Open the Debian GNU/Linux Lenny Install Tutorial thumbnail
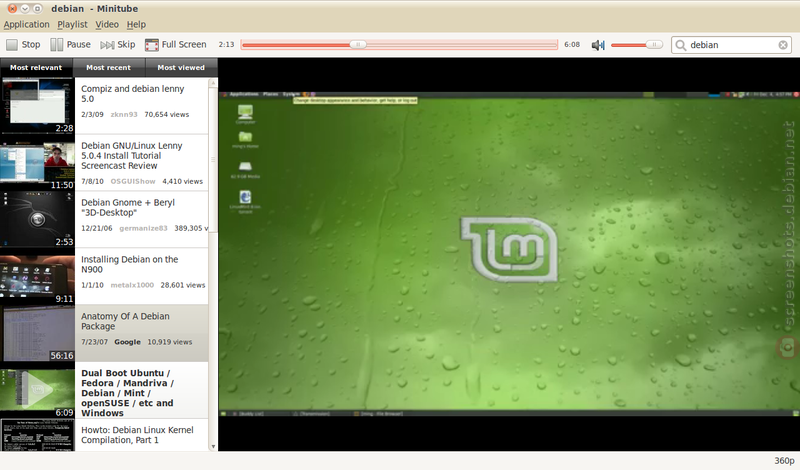 [x=37, y=163]
